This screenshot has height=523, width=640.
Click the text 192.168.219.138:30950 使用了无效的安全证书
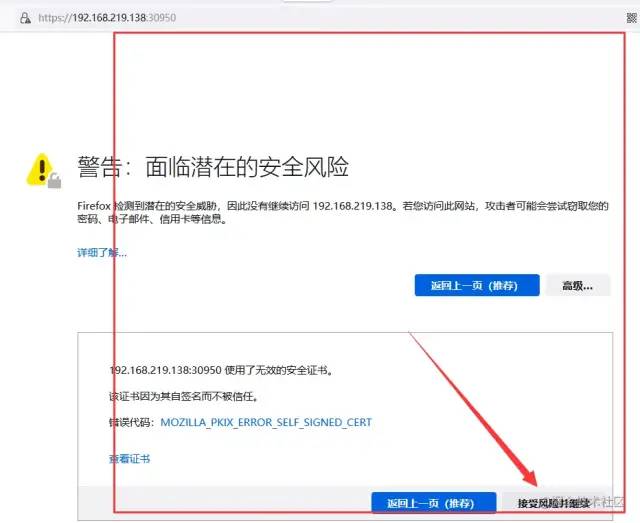pyautogui.click(x=222, y=370)
